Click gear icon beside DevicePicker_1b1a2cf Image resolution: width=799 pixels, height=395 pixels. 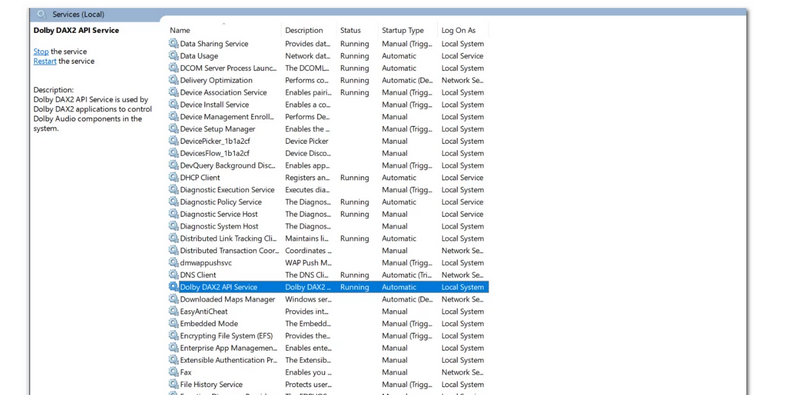tap(174, 141)
